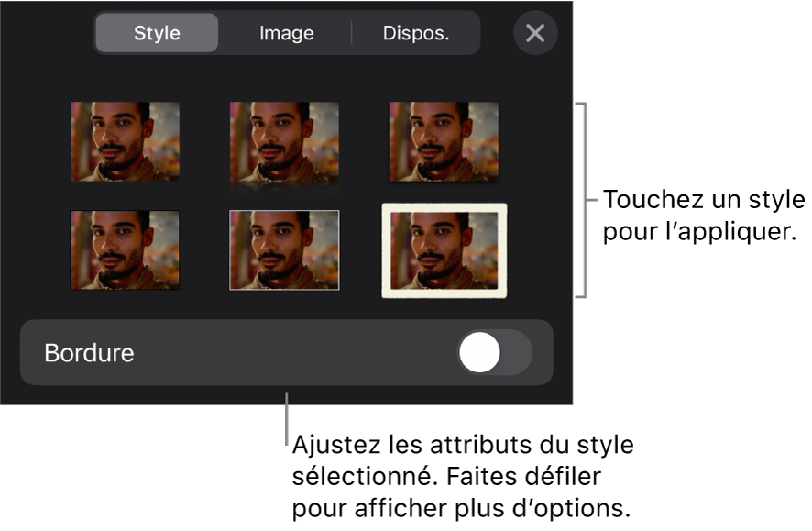
Task: Toggle the Bordure switch on
Action: 495,352
